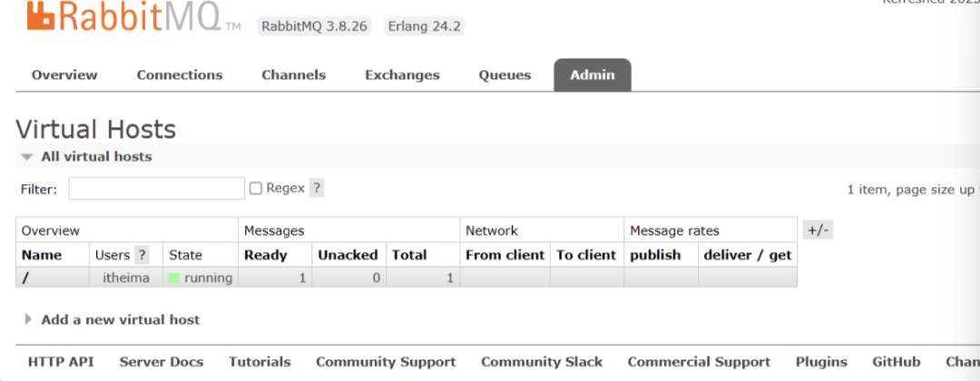Open the GitHub footer link
The image size is (980, 381).
tap(897, 362)
